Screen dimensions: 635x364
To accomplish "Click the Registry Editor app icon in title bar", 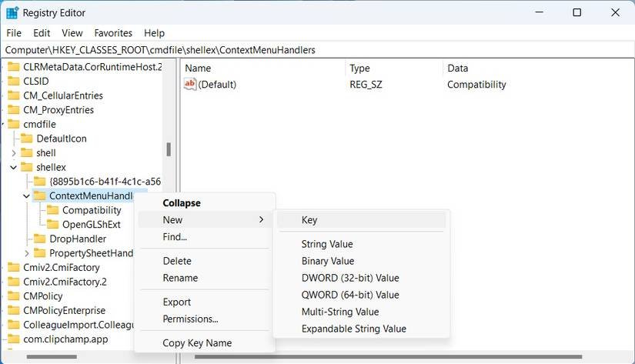I will pyautogui.click(x=12, y=12).
